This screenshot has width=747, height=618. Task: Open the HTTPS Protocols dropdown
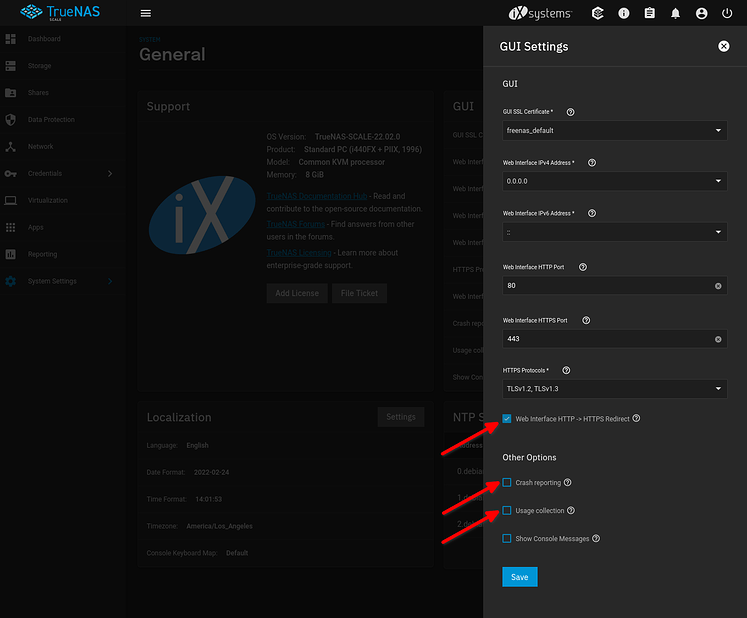coord(614,389)
